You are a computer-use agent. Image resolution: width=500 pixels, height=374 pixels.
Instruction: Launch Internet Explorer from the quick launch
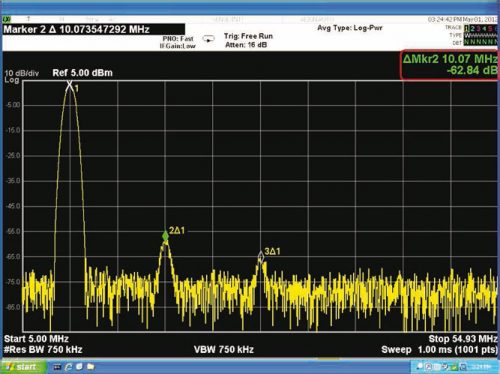click(68, 367)
